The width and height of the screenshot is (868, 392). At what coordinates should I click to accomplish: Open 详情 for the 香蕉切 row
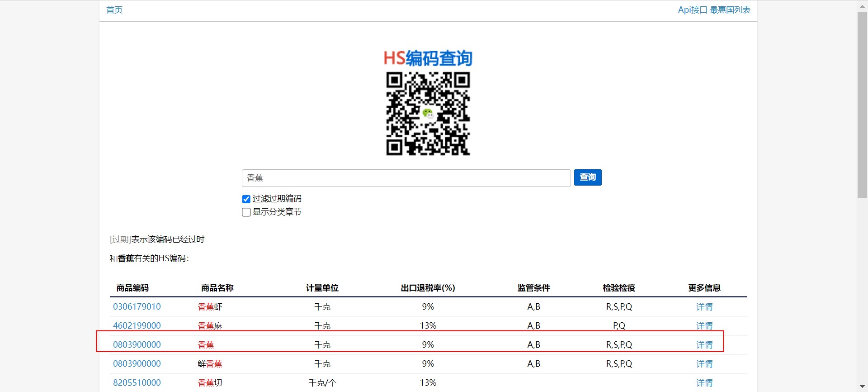(704, 383)
